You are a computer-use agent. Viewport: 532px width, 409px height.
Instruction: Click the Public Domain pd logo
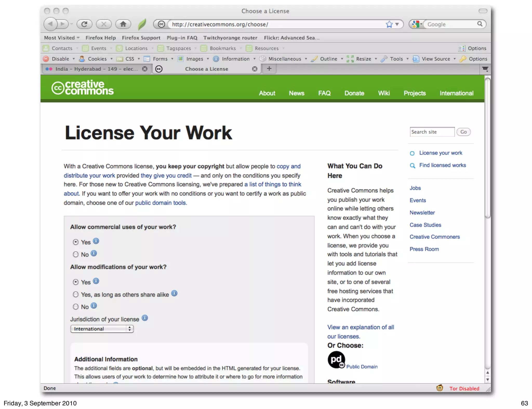point(336,360)
